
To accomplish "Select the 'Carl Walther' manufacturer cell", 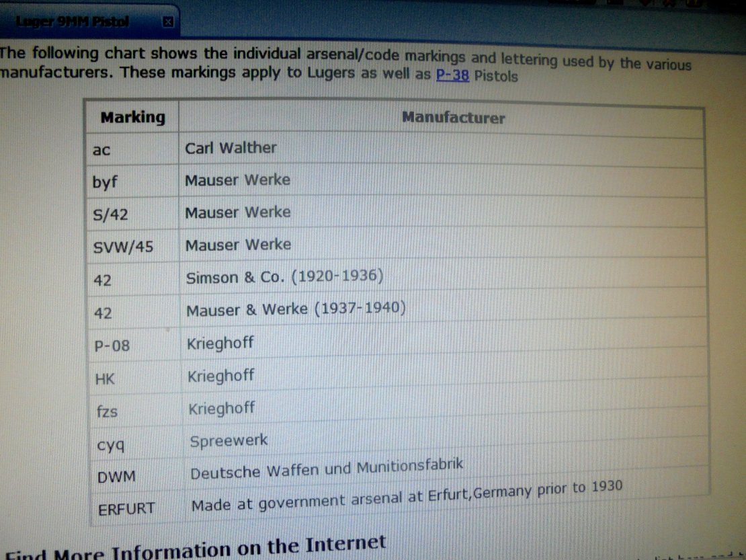I will click(442, 151).
